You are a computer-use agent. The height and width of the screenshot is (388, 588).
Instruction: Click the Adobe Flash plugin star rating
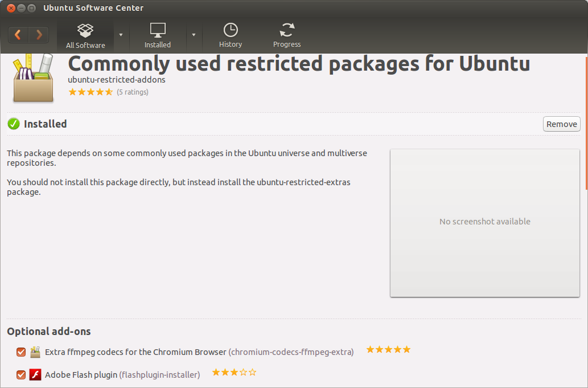click(x=234, y=373)
